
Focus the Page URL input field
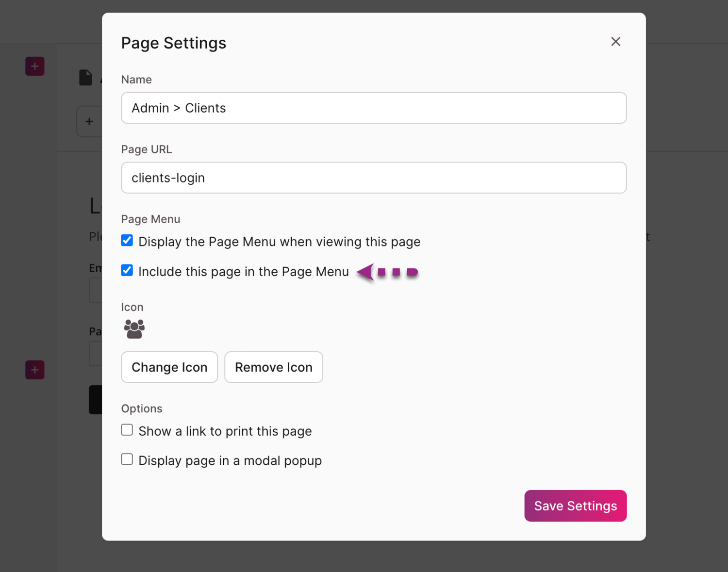click(373, 178)
